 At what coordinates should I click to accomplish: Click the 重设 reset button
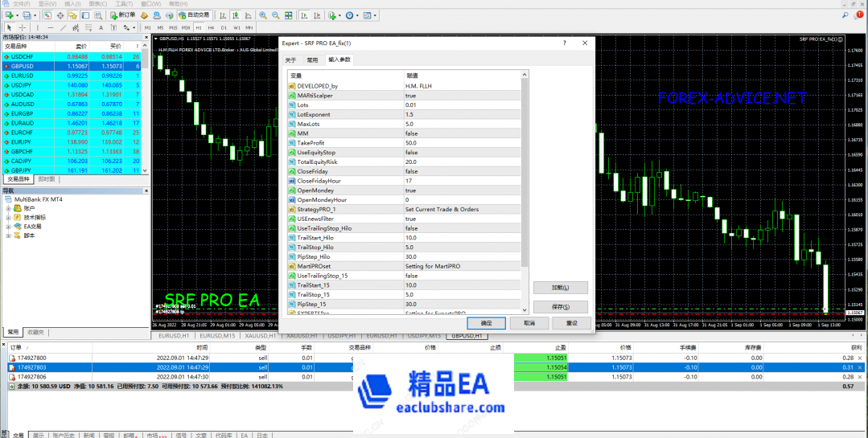[x=572, y=323]
